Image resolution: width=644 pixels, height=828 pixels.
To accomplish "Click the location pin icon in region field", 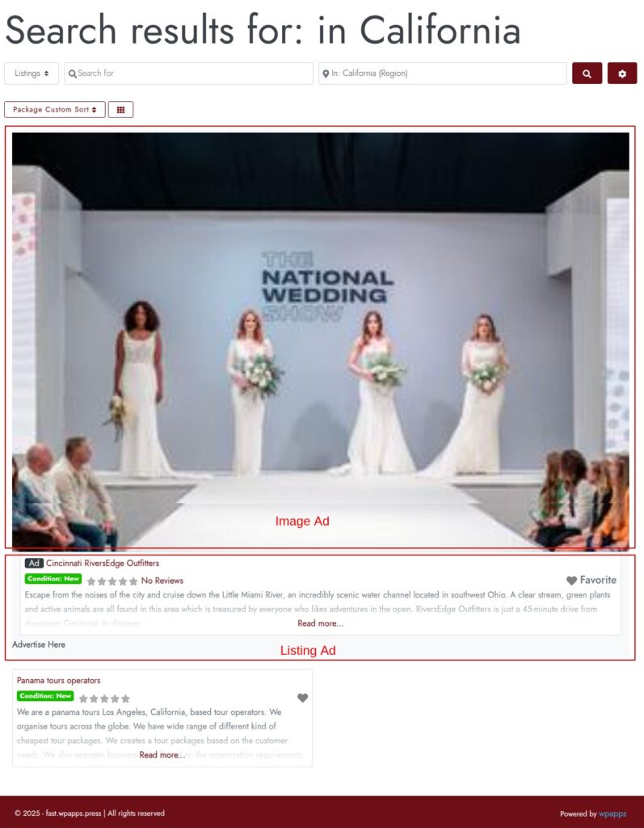I will point(326,74).
